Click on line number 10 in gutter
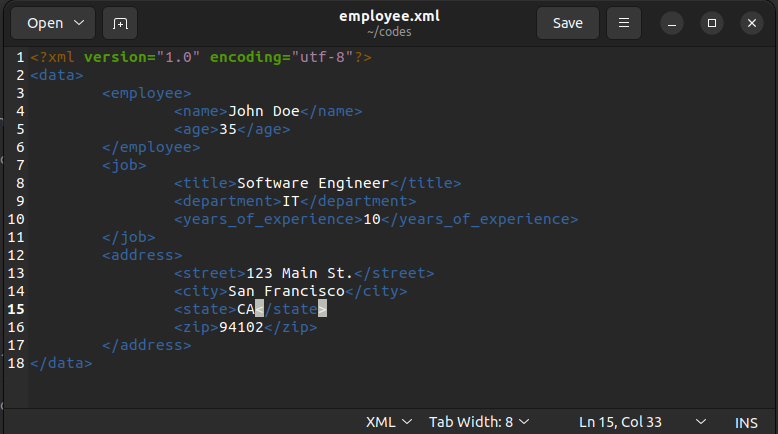Image resolution: width=778 pixels, height=434 pixels. pyautogui.click(x=16, y=219)
